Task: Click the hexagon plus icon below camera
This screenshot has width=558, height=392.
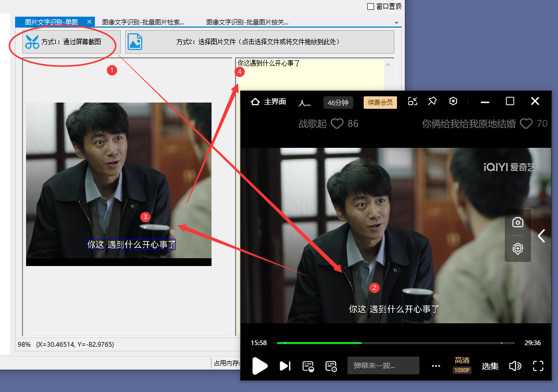Action: 517,248
